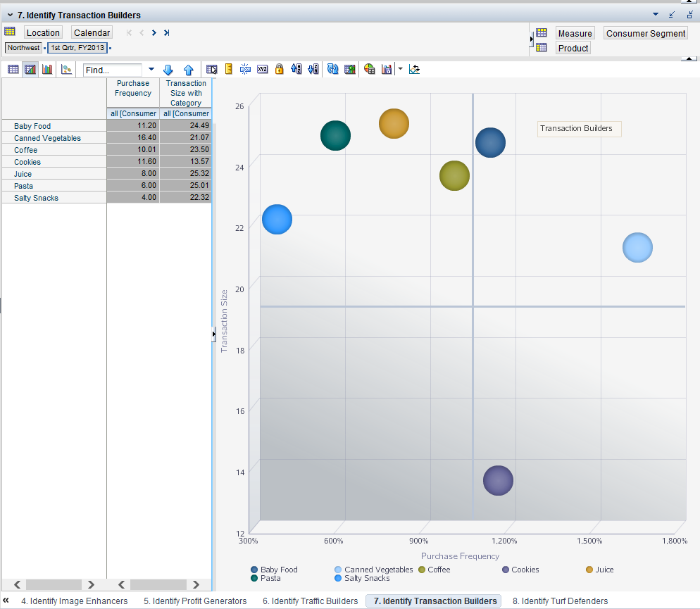This screenshot has height=609, width=700.
Task: Collapse the Identify Transaction Builders panel
Action: tap(10, 15)
